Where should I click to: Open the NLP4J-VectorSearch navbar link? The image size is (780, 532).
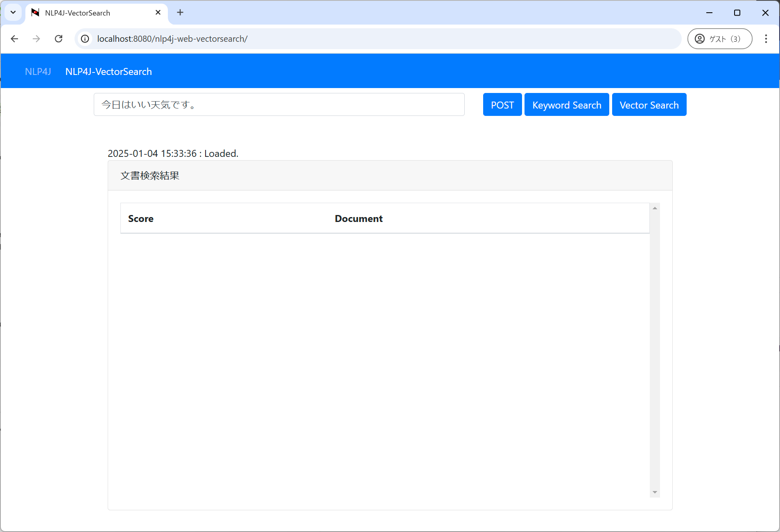109,72
